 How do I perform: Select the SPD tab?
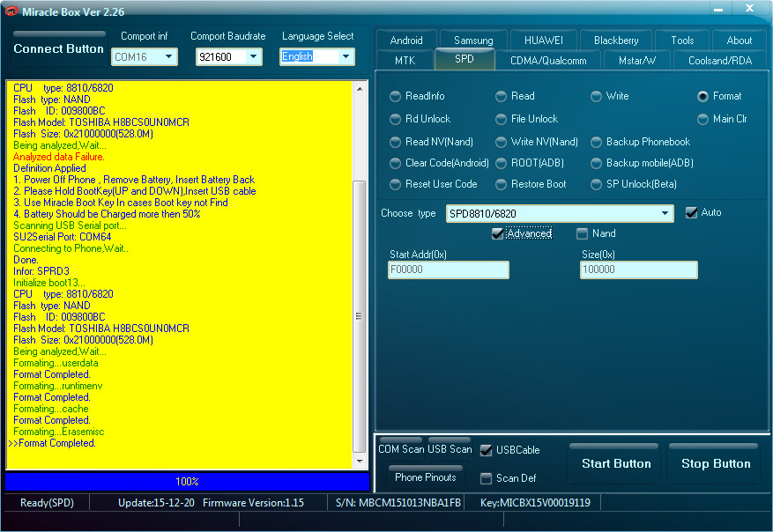click(465, 59)
